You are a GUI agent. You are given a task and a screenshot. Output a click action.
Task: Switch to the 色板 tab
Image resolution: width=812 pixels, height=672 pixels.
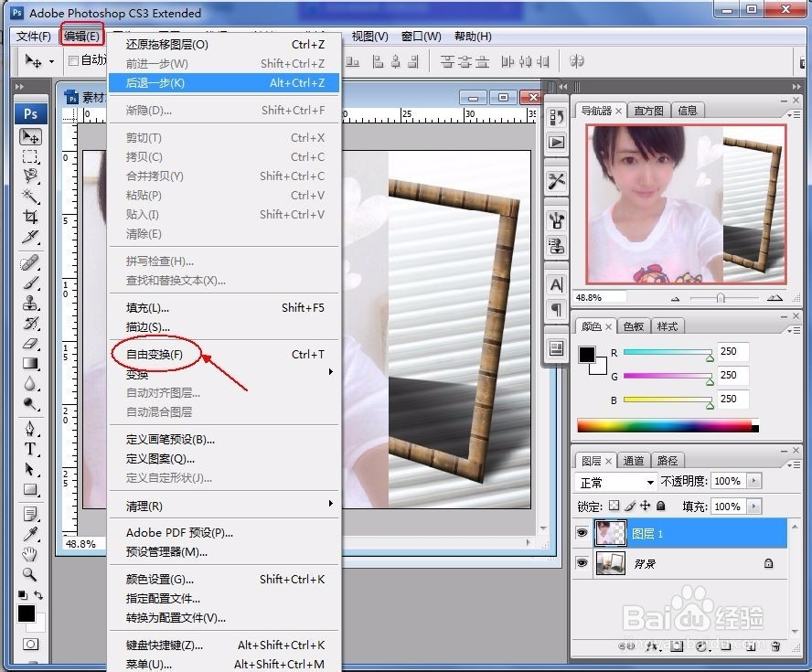tap(634, 326)
